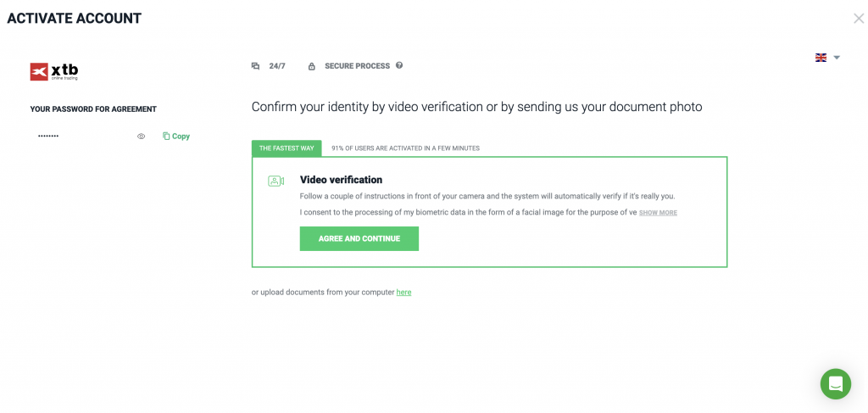Image resolution: width=868 pixels, height=413 pixels.
Task: Expand the language dropdown arrow
Action: tap(837, 58)
